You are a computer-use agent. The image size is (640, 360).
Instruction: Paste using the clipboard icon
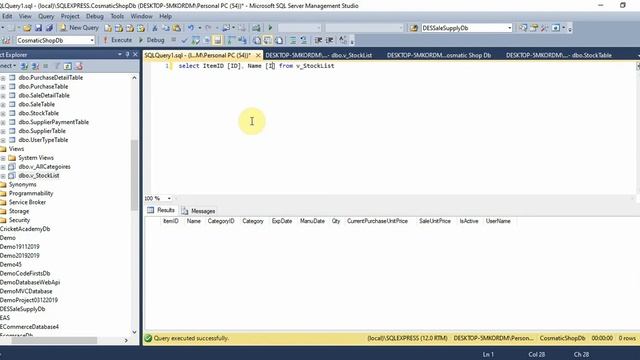point(177,28)
